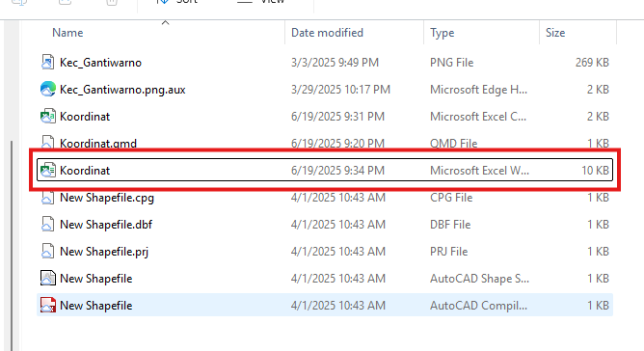The image size is (644, 351).
Task: Click the date 3/3/2025 9:49 PM
Action: pos(335,63)
